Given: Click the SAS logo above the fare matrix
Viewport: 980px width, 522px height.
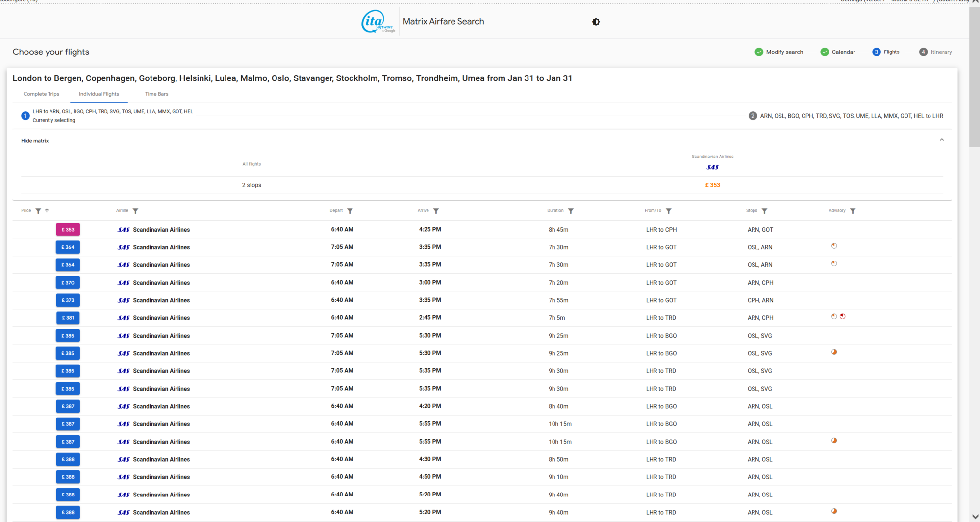Looking at the screenshot, I should 712,167.
